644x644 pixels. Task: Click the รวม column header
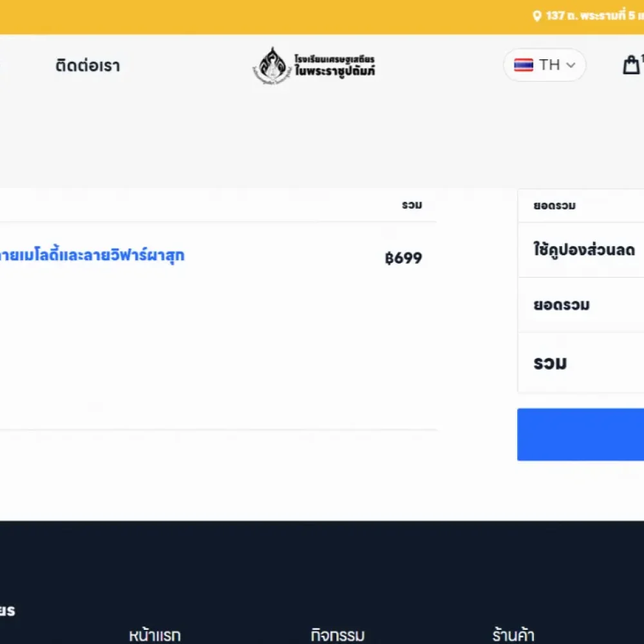point(412,205)
